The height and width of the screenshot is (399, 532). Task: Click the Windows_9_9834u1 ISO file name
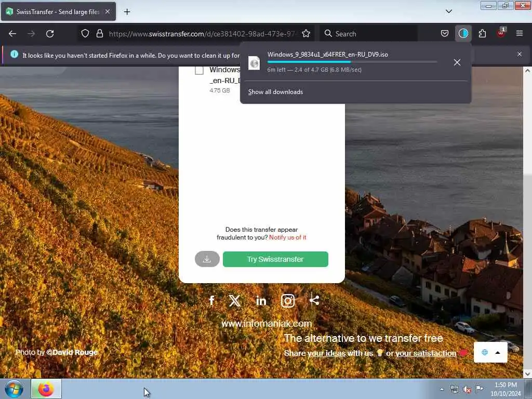pos(327,55)
